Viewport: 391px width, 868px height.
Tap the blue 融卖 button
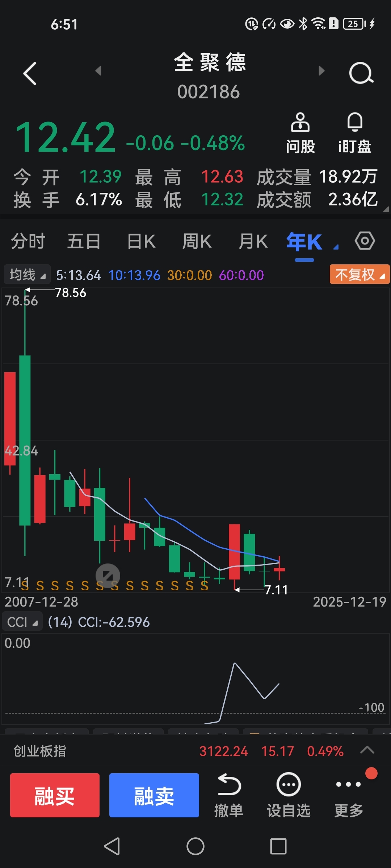pos(154,795)
